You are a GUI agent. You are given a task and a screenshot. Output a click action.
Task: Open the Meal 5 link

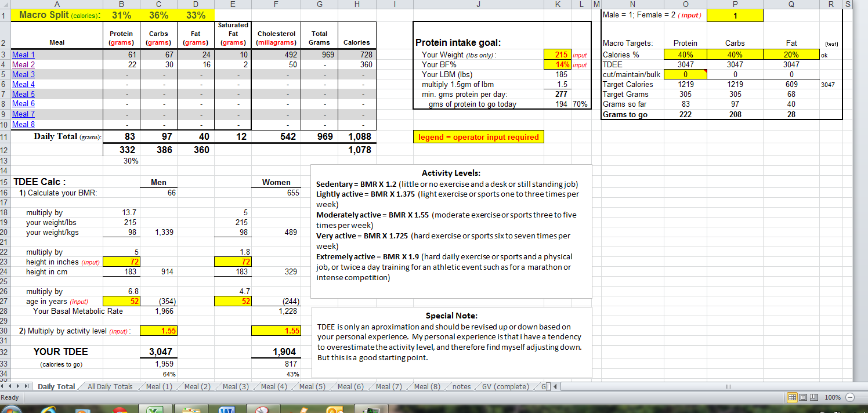(x=23, y=94)
